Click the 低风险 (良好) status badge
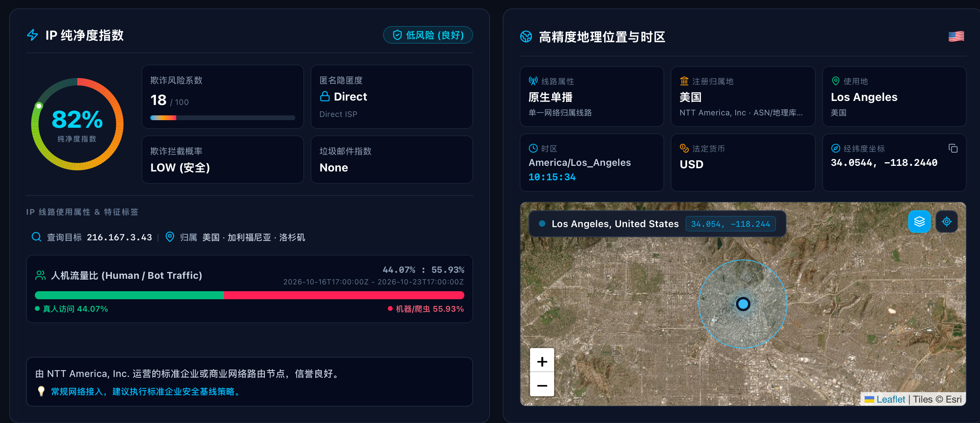This screenshot has height=423, width=980. tap(428, 35)
